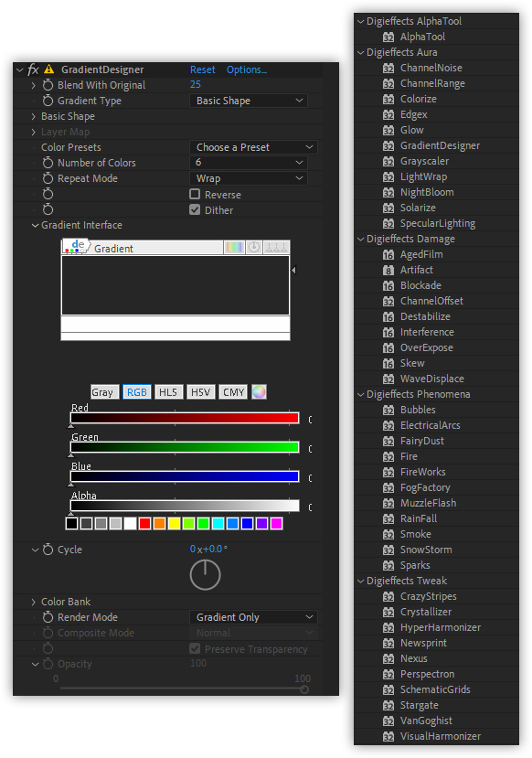The width and height of the screenshot is (532, 758).
Task: Open the Render Mode dropdown
Action: coord(253,617)
